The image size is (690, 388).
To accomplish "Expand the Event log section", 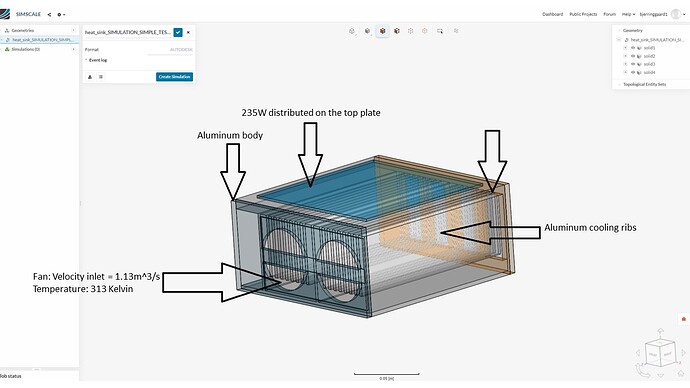I will 96,60.
